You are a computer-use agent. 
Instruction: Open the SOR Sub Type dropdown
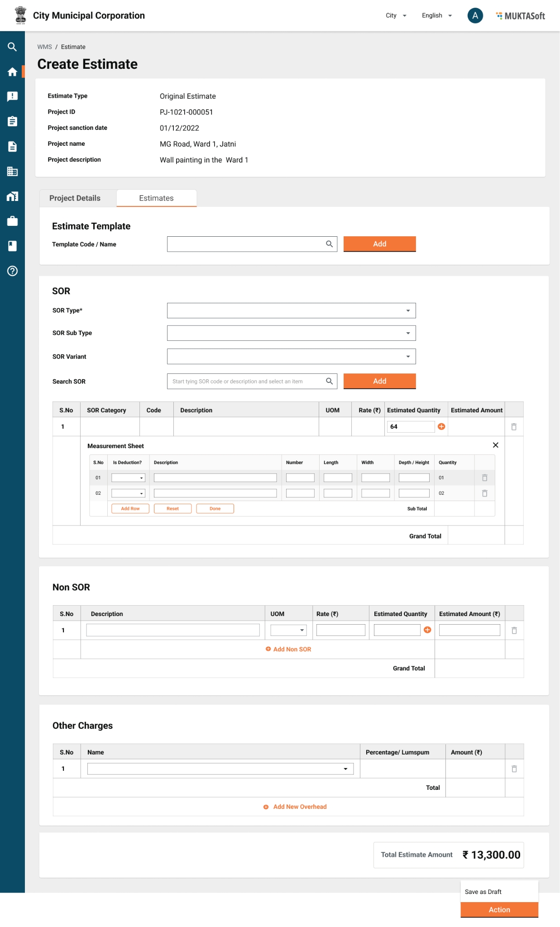pos(291,333)
